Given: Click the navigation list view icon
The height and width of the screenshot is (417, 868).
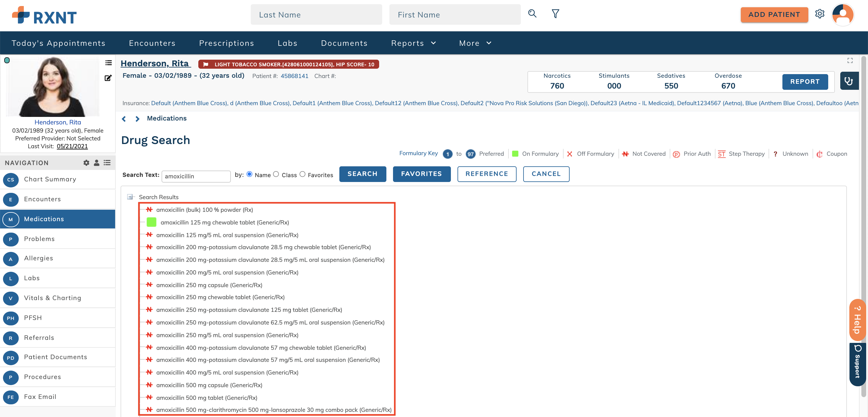Looking at the screenshot, I should [x=107, y=163].
